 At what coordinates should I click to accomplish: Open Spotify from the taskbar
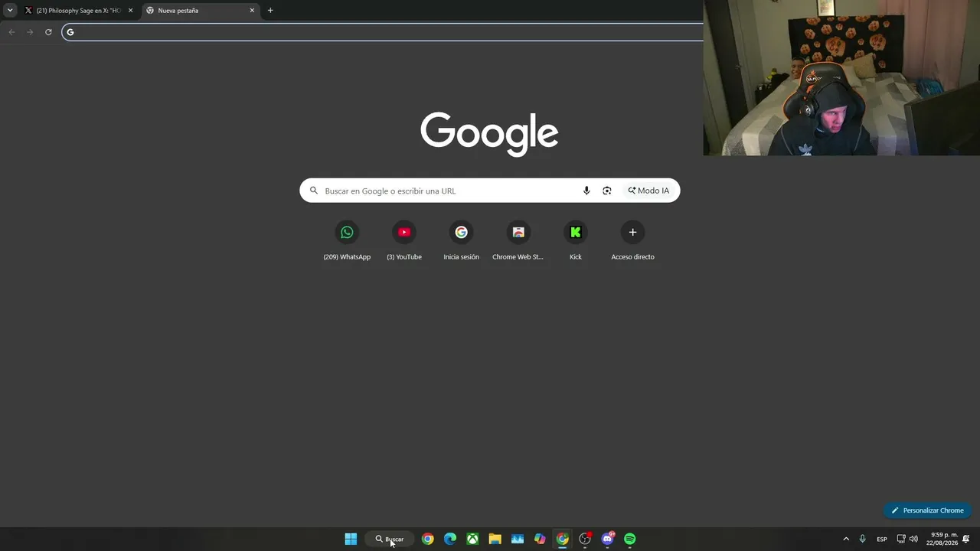[x=630, y=539]
